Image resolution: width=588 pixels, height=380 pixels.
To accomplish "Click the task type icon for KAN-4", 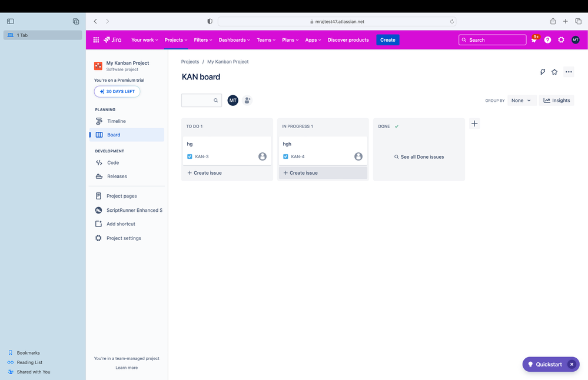I will pos(285,156).
